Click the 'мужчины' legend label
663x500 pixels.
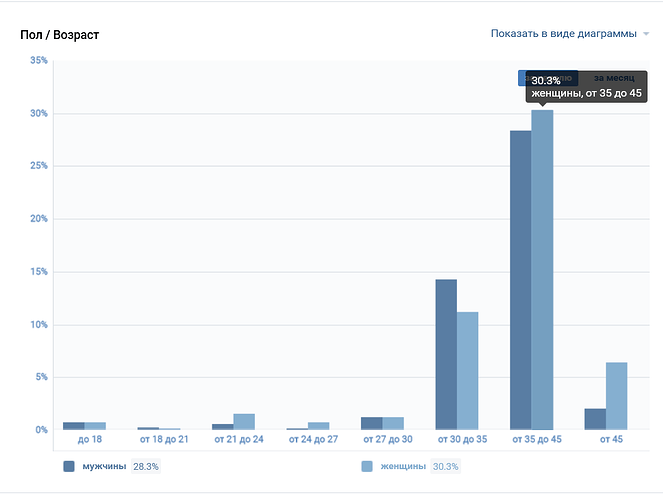[104, 466]
